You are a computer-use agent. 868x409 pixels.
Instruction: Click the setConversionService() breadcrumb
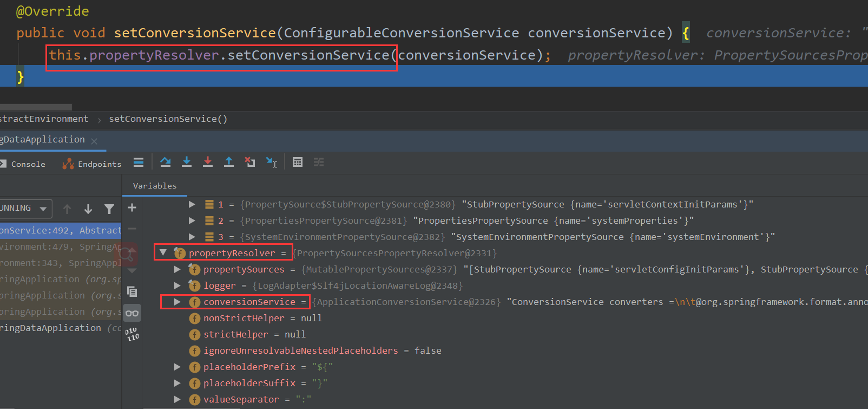coord(168,119)
